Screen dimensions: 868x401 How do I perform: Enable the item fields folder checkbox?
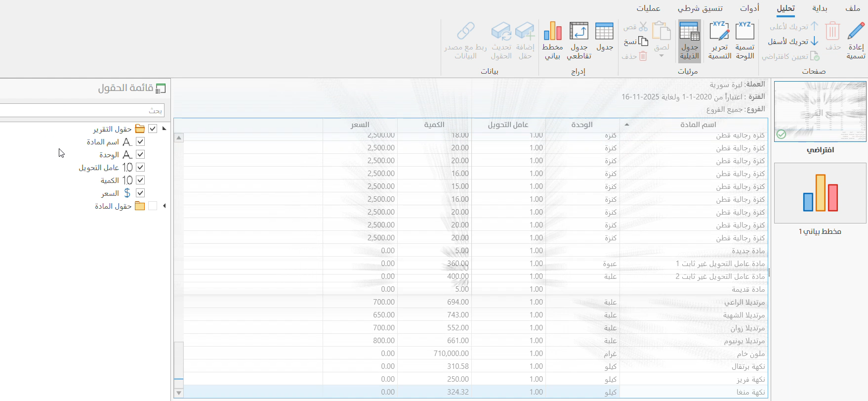tap(153, 206)
